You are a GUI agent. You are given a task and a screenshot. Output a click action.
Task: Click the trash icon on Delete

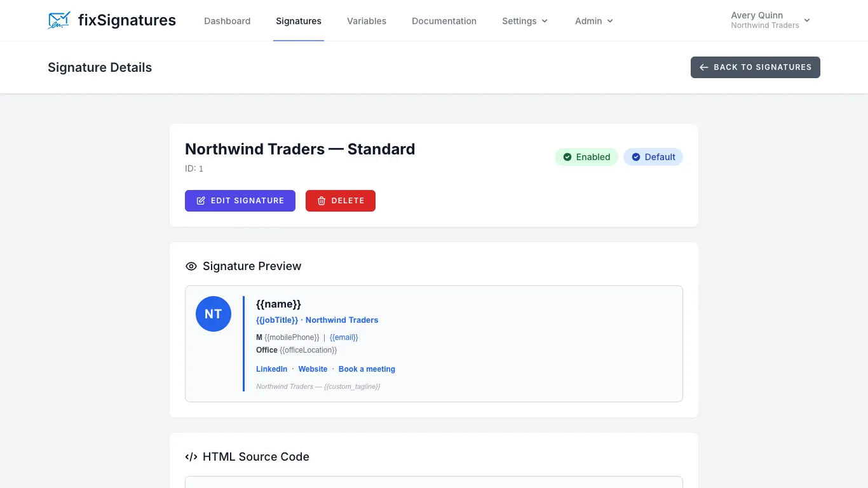[322, 201]
